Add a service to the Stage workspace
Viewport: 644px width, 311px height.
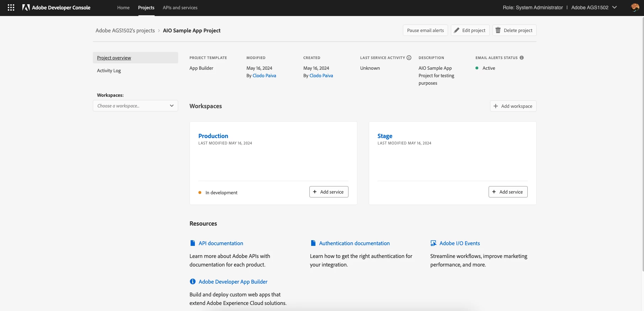point(508,192)
